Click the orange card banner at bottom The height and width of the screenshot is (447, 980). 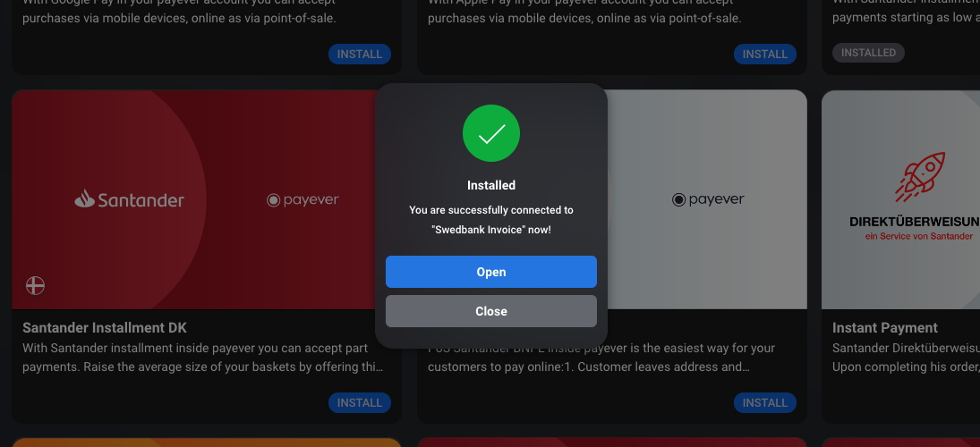coord(206,443)
